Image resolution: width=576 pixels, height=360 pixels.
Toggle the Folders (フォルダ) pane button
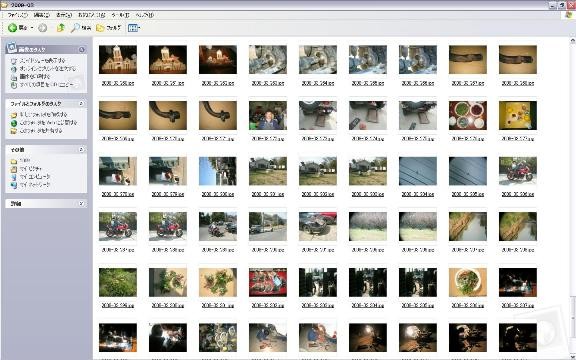click(x=108, y=28)
